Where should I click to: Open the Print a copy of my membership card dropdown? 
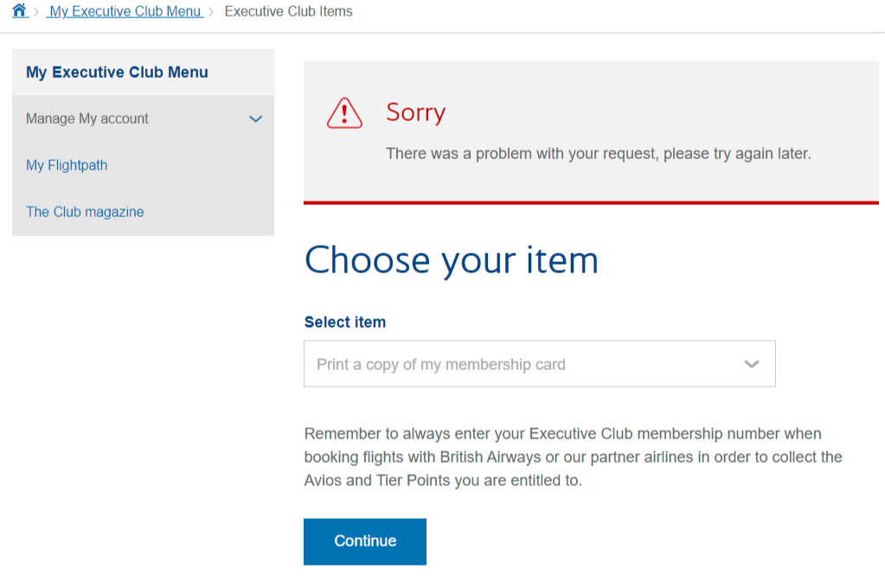(x=540, y=364)
